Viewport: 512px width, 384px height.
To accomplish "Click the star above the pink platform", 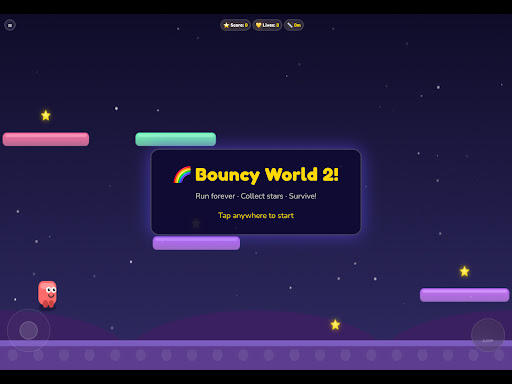I will 46,116.
